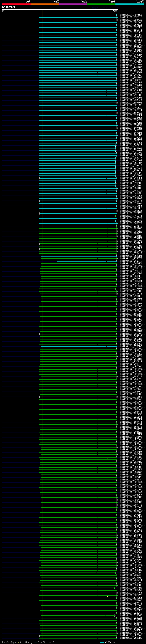
Task: Select hit label UniRef100_B5M0R4
Action: (x=131, y=256)
